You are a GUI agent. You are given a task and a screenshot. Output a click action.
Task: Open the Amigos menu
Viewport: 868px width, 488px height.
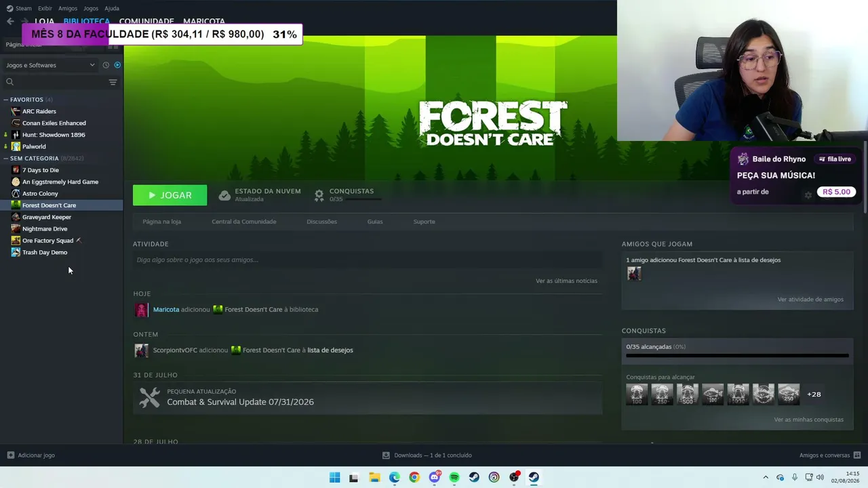pyautogui.click(x=68, y=8)
